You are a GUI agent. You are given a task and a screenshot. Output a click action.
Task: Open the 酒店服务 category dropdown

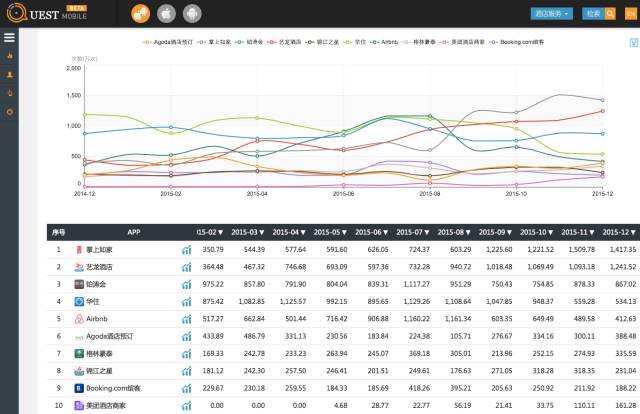[551, 13]
